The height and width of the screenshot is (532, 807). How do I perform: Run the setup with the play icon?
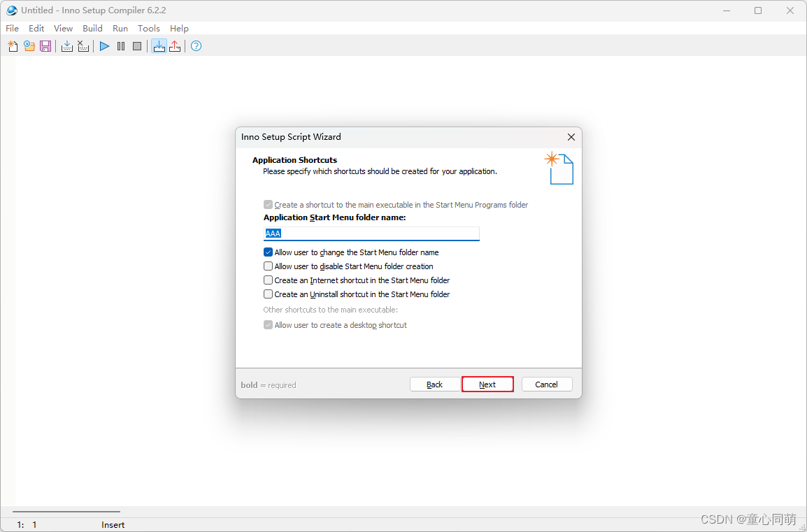coord(104,46)
